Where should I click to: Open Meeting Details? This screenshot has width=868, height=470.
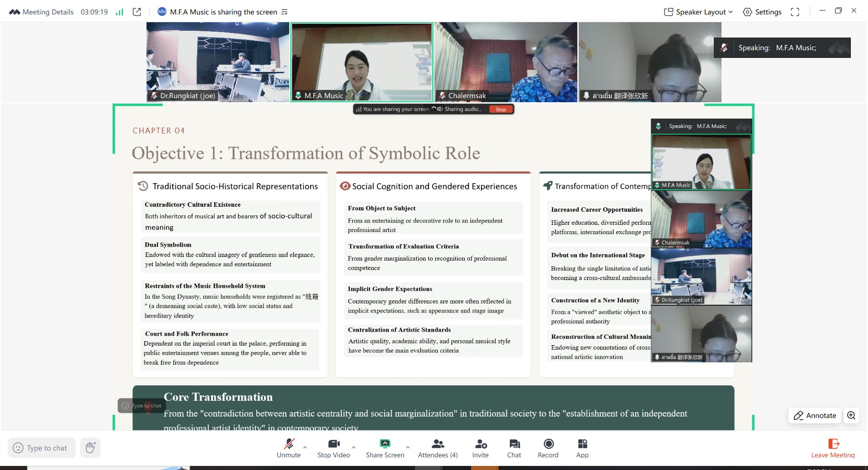[x=42, y=12]
